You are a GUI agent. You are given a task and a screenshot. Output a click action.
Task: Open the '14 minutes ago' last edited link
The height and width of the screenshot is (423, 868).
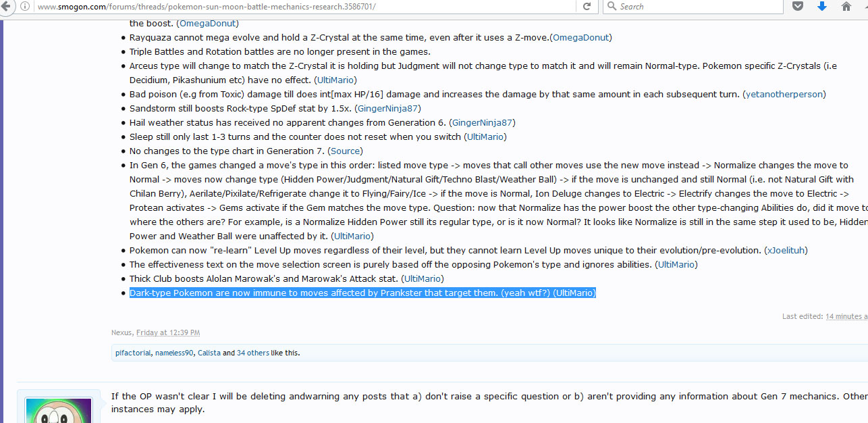[x=847, y=316]
